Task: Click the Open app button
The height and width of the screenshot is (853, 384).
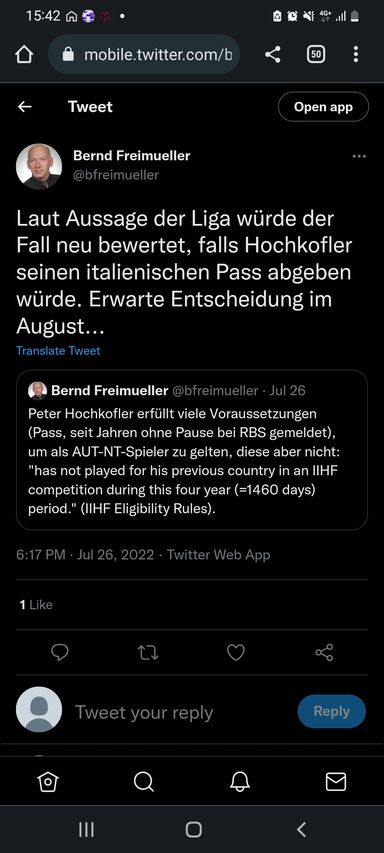Action: click(323, 107)
